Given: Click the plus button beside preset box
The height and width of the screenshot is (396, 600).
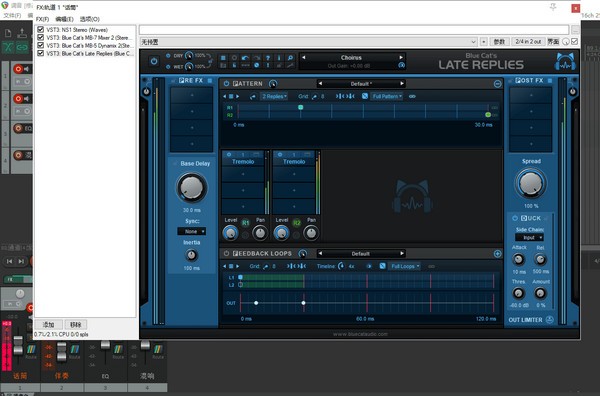Looking at the screenshot, I should point(484,42).
